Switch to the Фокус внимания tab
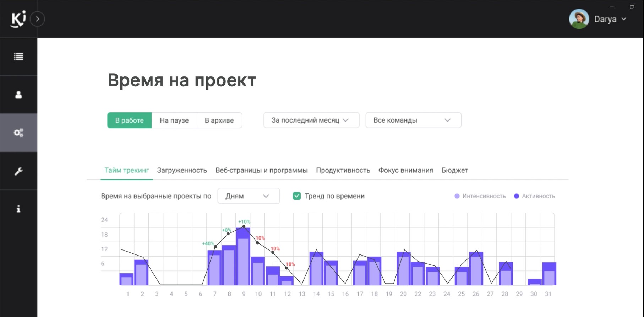Viewport: 644px width, 317px height. tap(405, 170)
